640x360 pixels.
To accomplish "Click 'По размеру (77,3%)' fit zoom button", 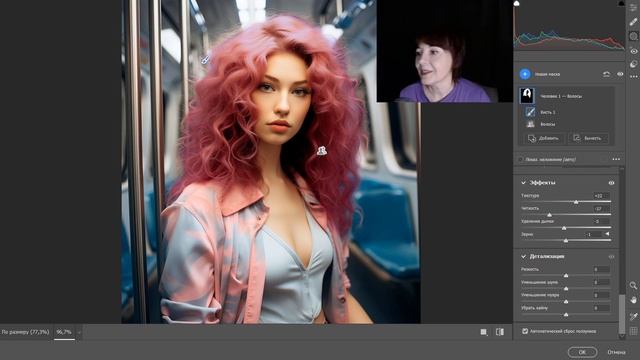I will (25, 332).
